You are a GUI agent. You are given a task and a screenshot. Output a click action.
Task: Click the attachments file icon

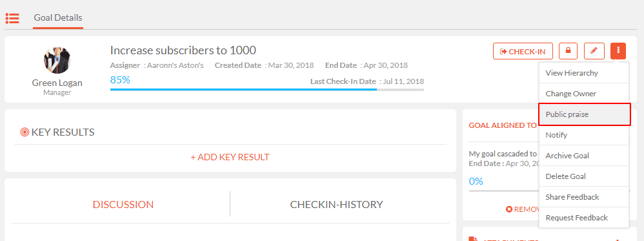click(474, 239)
